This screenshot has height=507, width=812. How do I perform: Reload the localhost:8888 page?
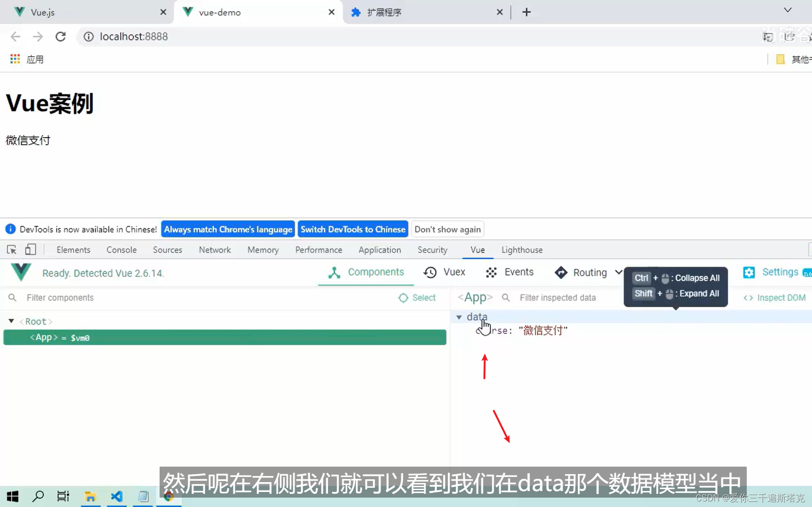click(x=61, y=36)
